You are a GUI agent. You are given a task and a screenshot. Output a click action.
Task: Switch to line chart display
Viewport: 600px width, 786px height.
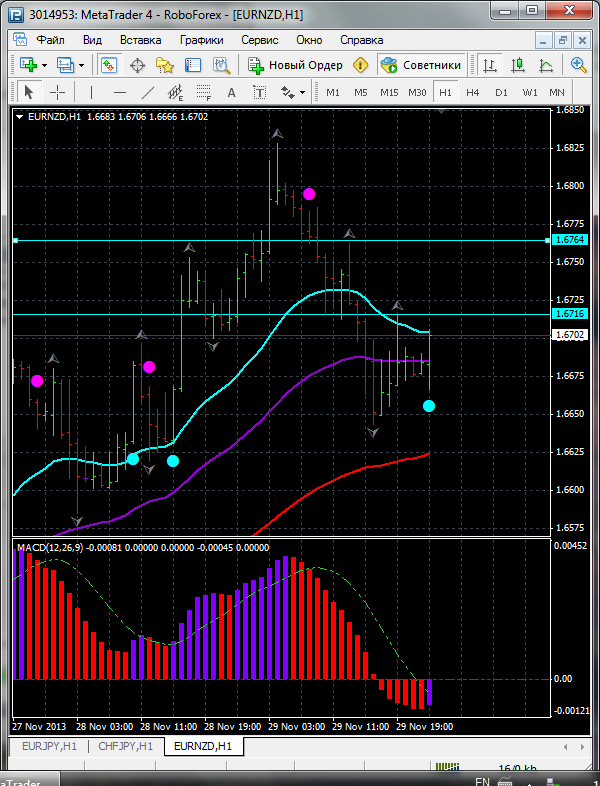[546, 65]
